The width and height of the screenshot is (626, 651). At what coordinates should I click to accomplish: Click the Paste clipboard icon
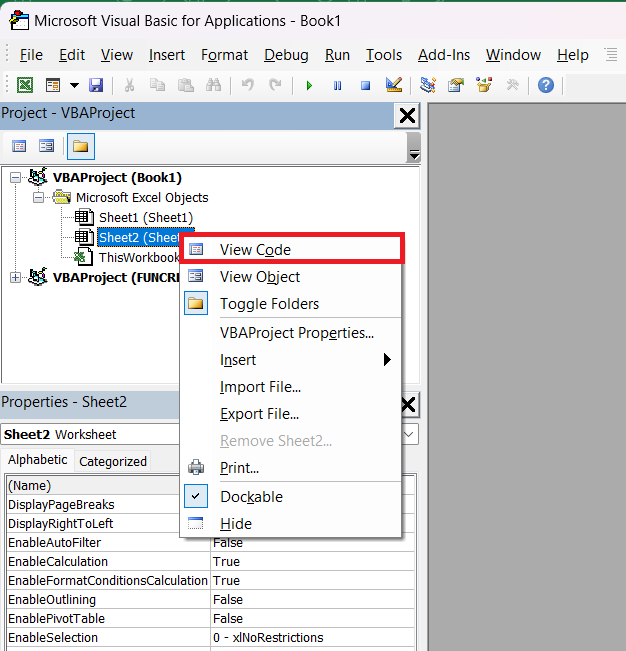[x=186, y=86]
